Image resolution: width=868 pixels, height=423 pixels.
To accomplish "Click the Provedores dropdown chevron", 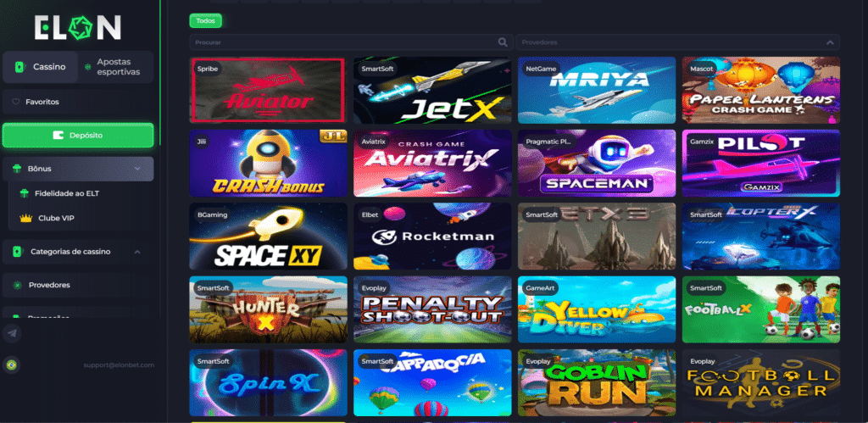I will tap(830, 42).
